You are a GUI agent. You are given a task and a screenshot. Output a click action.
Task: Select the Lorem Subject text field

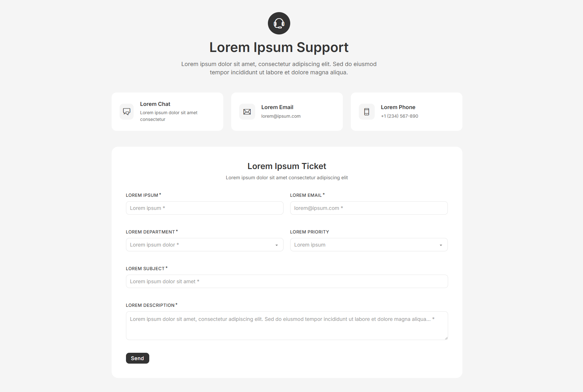coord(287,281)
